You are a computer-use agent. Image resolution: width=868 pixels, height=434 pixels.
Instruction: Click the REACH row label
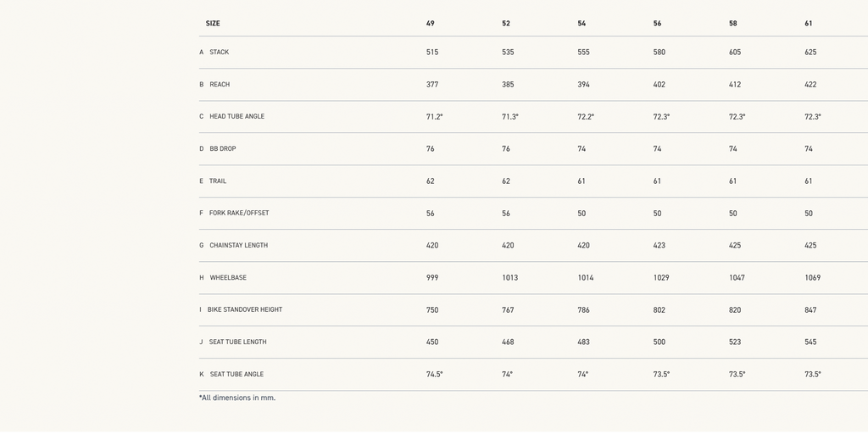(x=220, y=85)
